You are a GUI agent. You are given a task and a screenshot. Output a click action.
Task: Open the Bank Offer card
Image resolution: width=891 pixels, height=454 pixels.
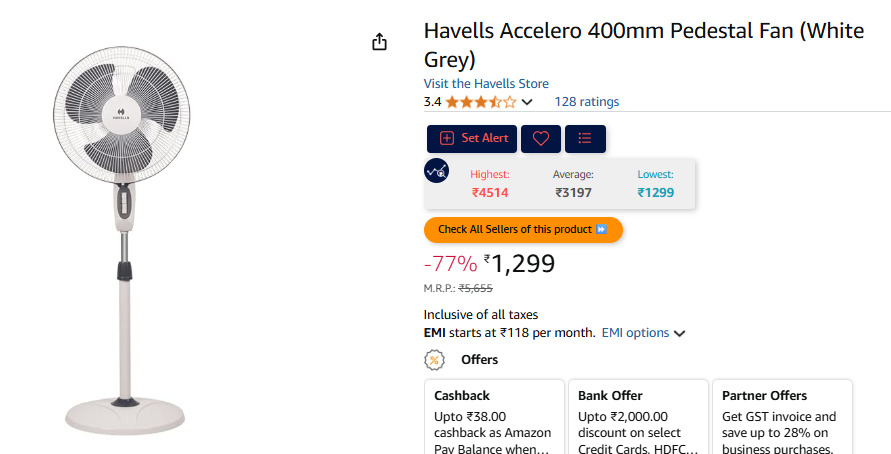[639, 418]
